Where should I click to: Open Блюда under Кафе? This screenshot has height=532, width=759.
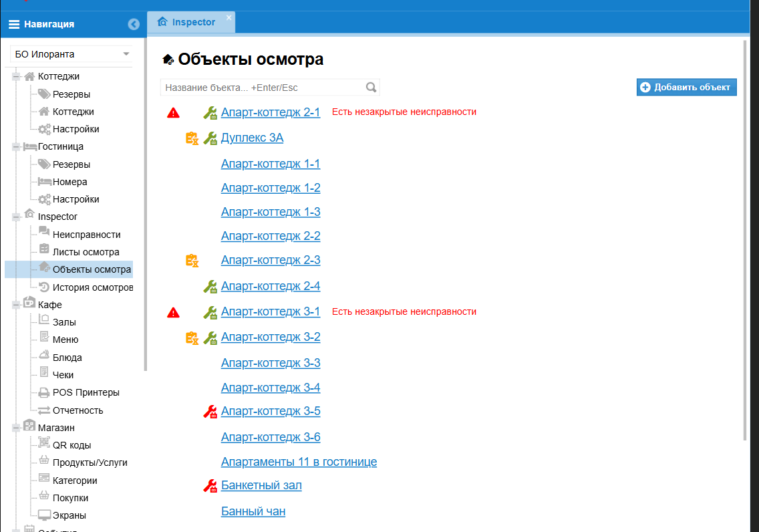67,358
